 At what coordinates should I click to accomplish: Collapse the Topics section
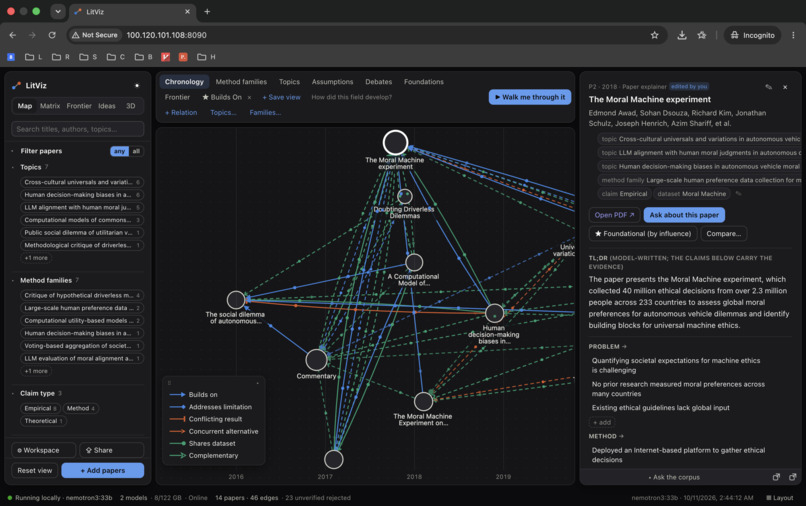click(13, 167)
